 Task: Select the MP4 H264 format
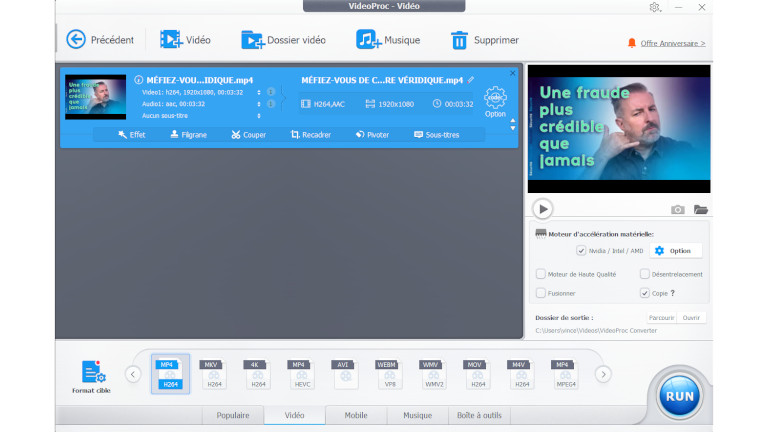170,374
